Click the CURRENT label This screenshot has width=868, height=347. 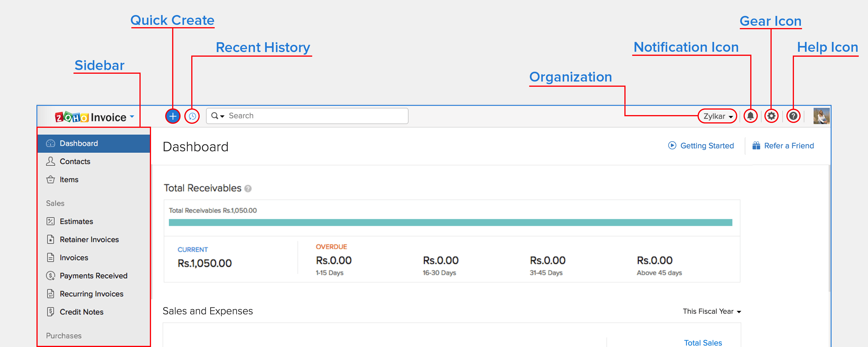coord(193,250)
